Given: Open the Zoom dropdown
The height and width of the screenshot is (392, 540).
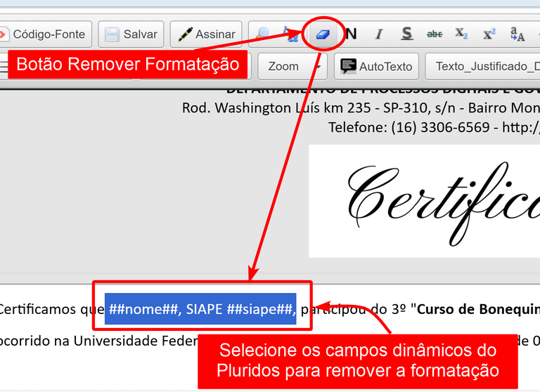Looking at the screenshot, I should (x=292, y=66).
